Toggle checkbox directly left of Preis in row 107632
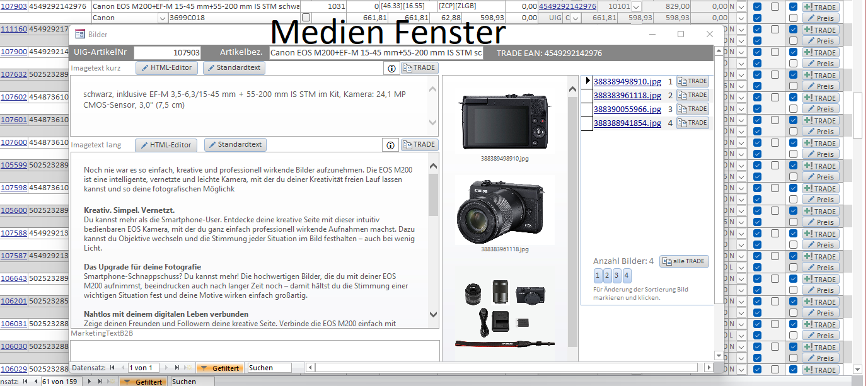Image resolution: width=868 pixels, height=386 pixels. tap(793, 86)
